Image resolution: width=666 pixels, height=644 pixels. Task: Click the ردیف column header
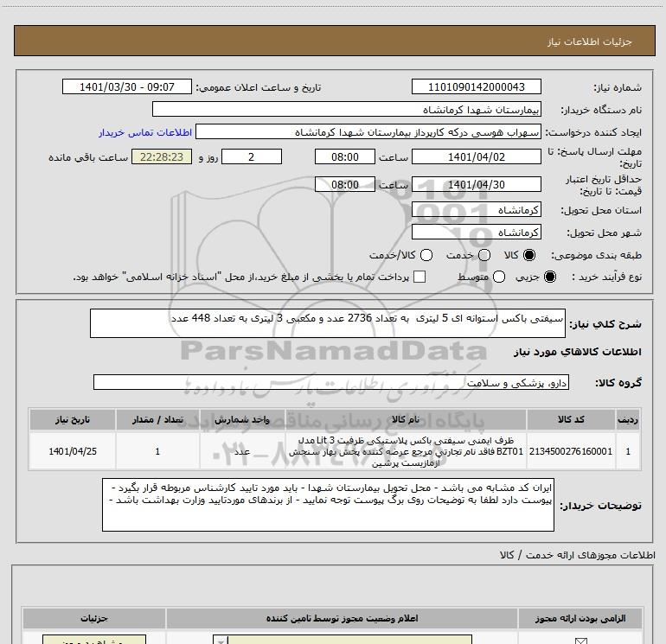click(628, 419)
